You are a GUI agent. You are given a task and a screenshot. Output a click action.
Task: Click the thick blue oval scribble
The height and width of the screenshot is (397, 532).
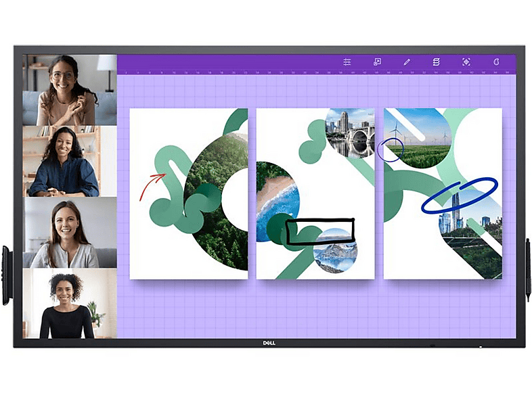point(460,195)
